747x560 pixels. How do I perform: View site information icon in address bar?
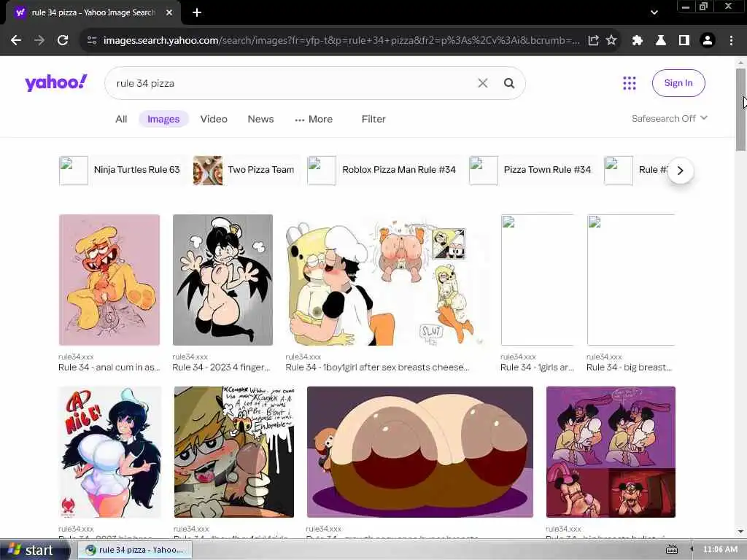point(92,41)
